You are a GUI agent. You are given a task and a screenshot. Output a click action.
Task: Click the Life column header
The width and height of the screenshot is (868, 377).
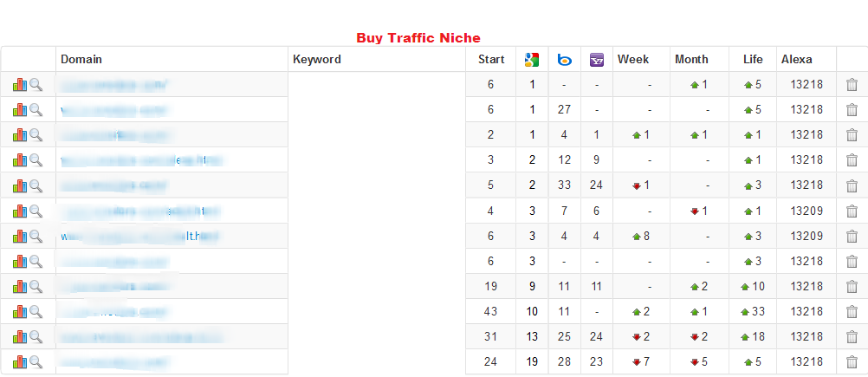pyautogui.click(x=753, y=59)
